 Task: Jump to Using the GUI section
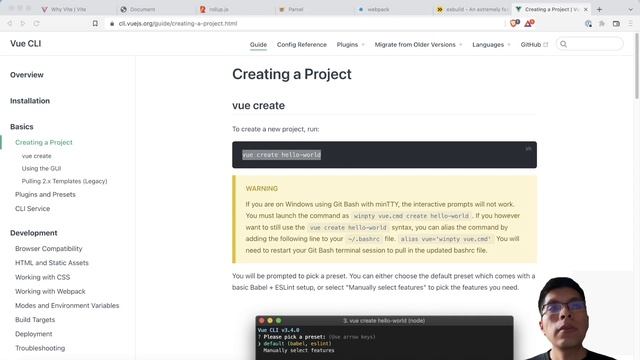41,169
